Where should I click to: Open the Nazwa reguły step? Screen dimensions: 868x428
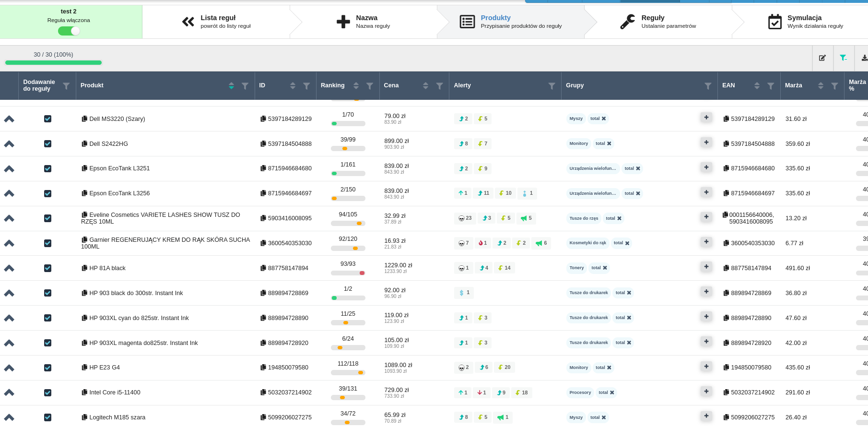click(x=363, y=22)
